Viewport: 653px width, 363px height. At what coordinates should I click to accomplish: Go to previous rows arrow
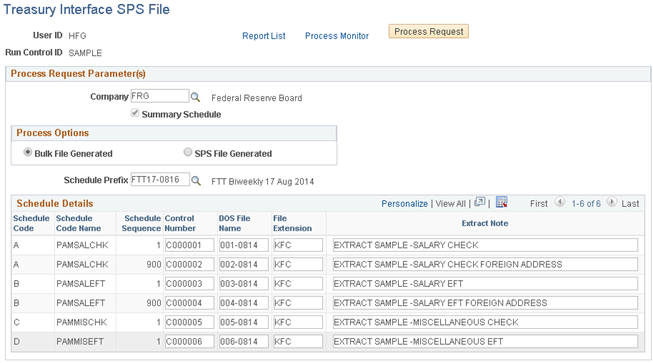560,203
